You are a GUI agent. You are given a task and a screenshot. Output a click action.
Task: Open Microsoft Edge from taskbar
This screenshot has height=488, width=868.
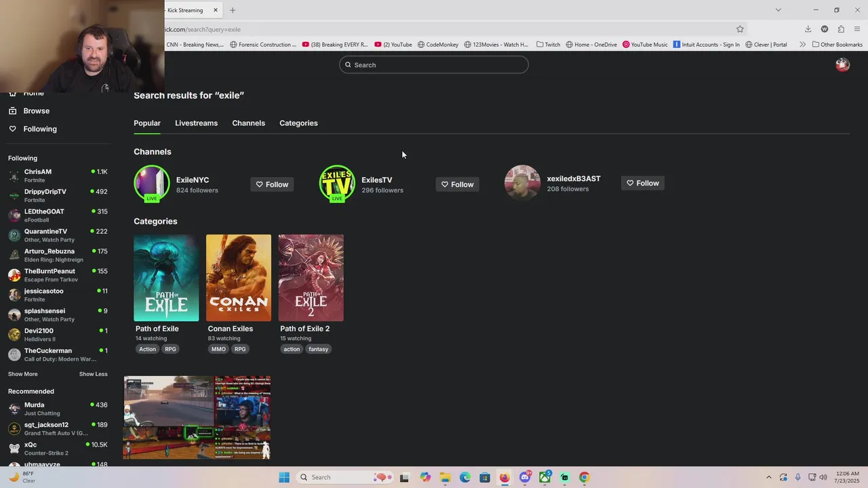[x=465, y=477]
